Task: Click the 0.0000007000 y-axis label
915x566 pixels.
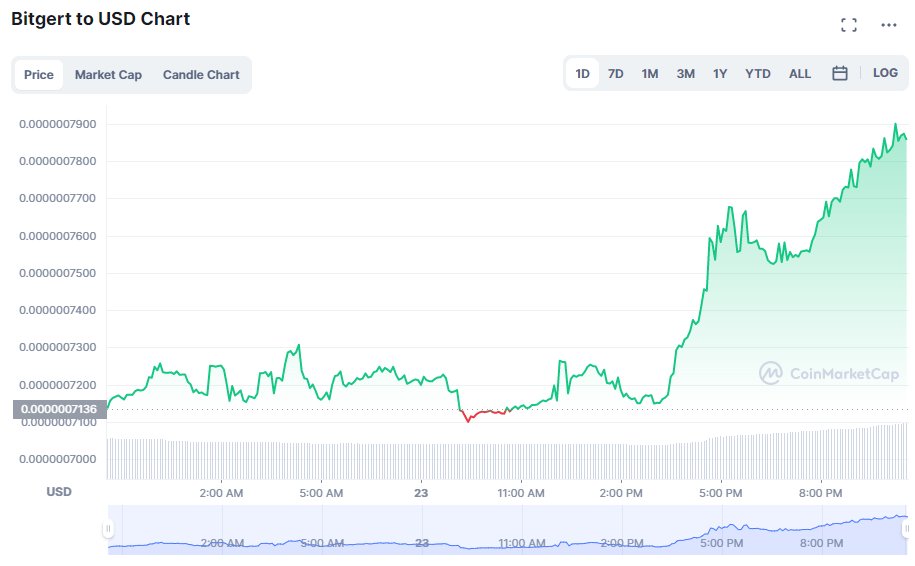Action: point(58,459)
